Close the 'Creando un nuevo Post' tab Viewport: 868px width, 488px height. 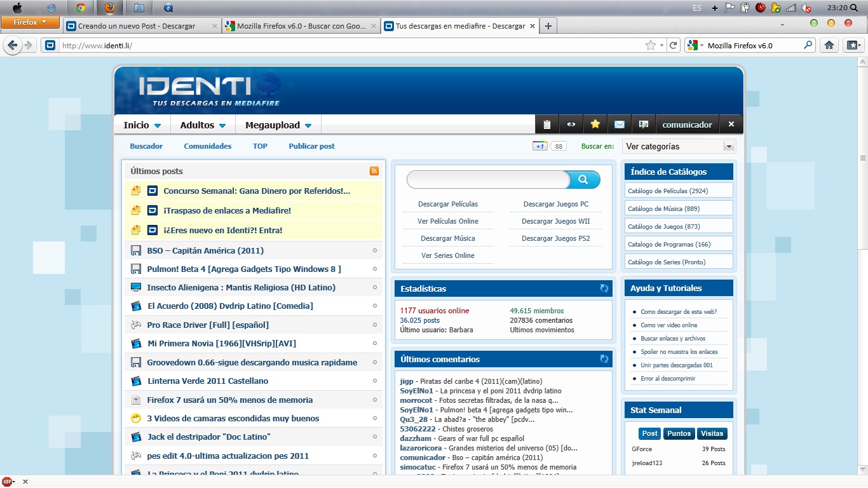pyautogui.click(x=214, y=27)
